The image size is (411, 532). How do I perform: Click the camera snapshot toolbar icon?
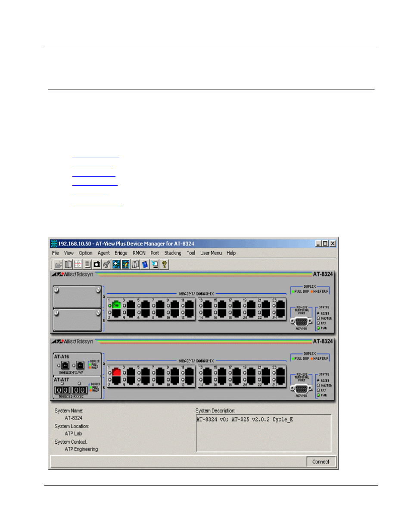pos(97,264)
